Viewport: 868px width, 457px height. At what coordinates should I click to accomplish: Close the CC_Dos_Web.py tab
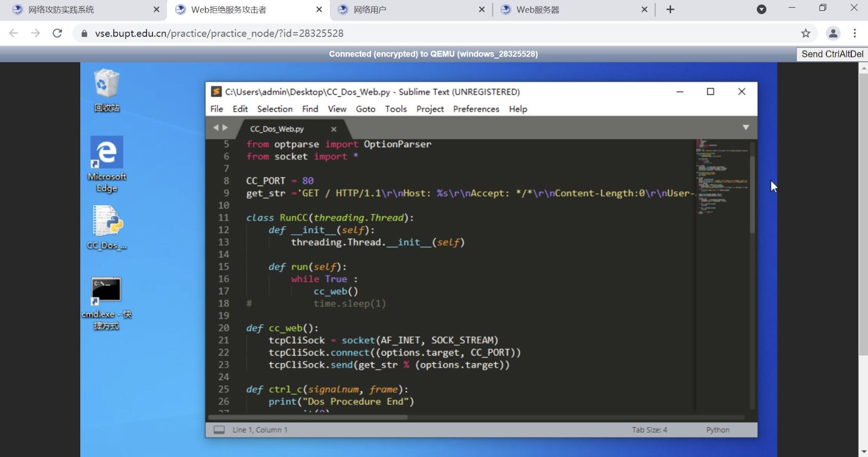click(334, 129)
